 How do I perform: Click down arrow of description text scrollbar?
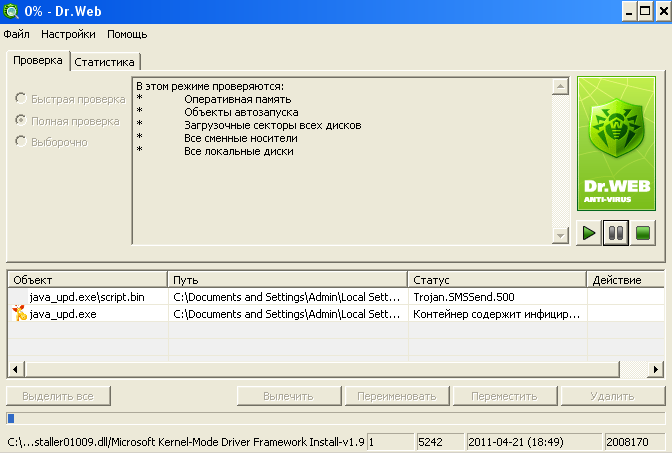560,235
